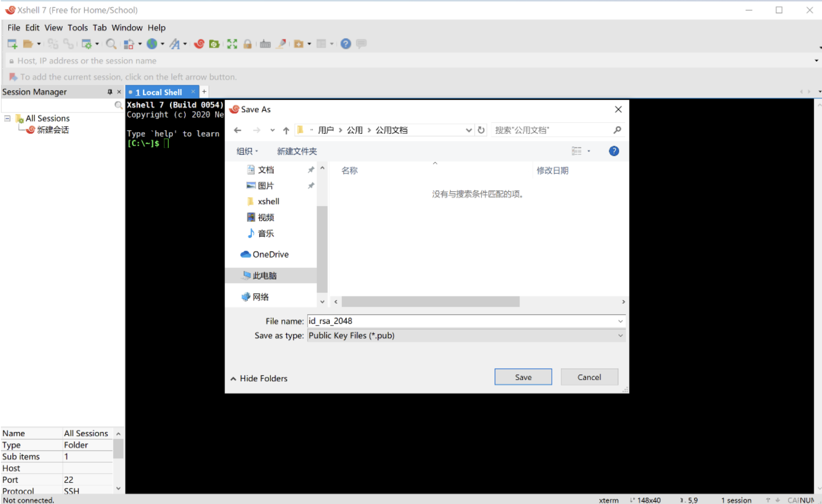Switch to the 1 Local Shell tab
The image size is (822, 504).
click(159, 92)
